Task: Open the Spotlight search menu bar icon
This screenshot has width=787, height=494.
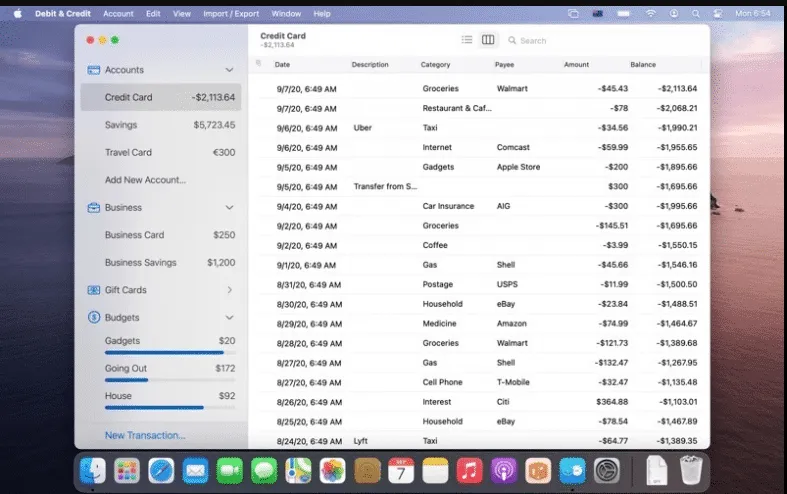Action: 696,14
